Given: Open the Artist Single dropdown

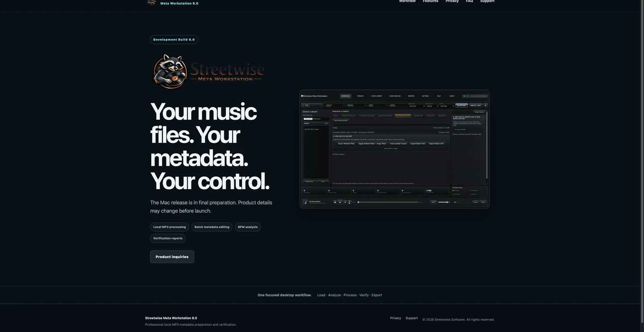Looking at the screenshot, I should [x=446, y=106].
